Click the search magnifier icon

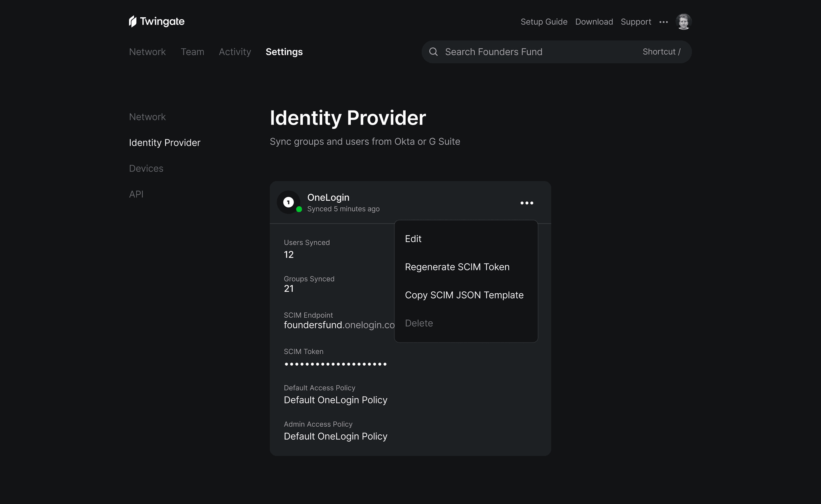tap(433, 52)
